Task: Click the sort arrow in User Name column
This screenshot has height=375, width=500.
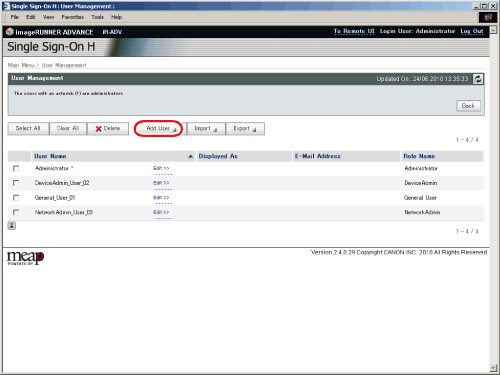Action: pos(190,156)
